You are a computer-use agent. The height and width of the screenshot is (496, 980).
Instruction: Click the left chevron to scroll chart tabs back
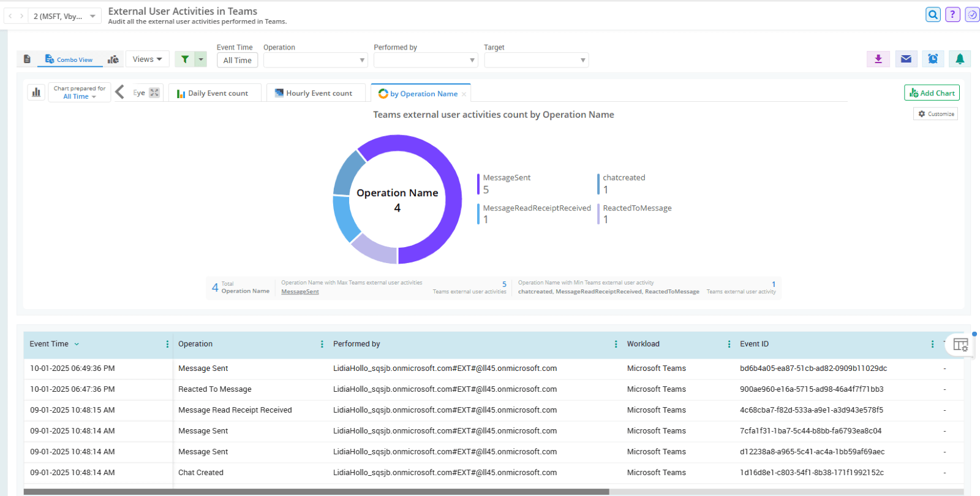tap(120, 92)
